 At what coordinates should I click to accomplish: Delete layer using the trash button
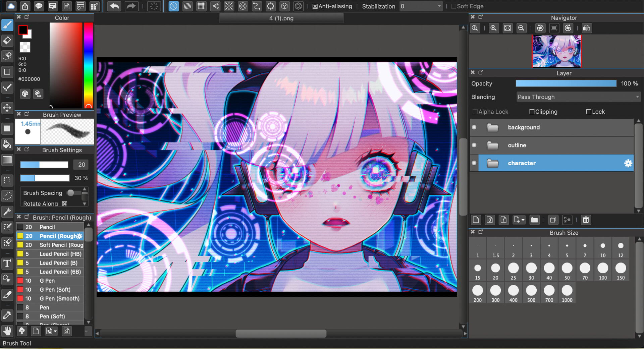(x=586, y=220)
